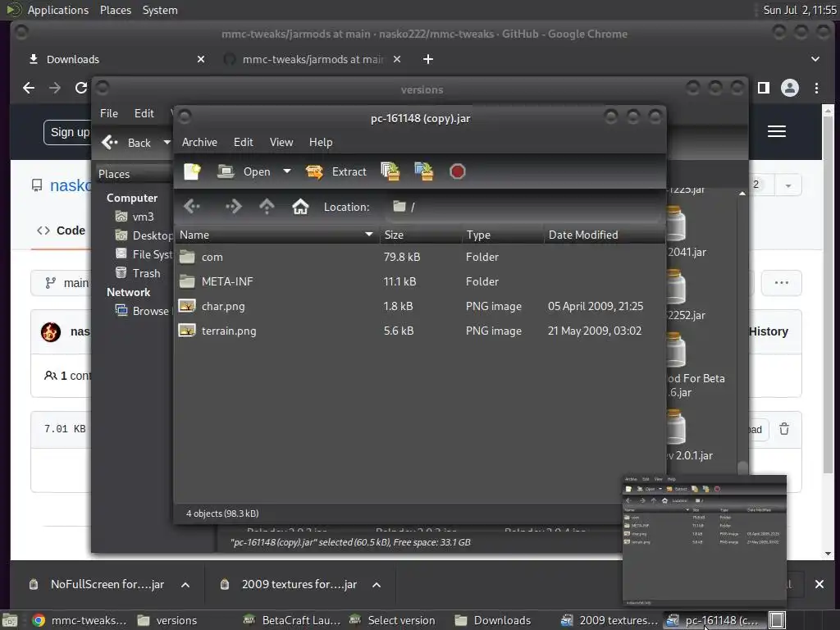840x630 pixels.
Task: Open the Places menu in top panel
Action: 115,10
